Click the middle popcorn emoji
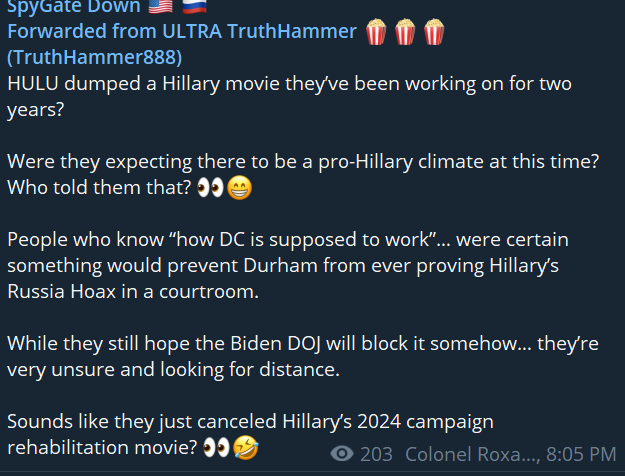 click(405, 31)
